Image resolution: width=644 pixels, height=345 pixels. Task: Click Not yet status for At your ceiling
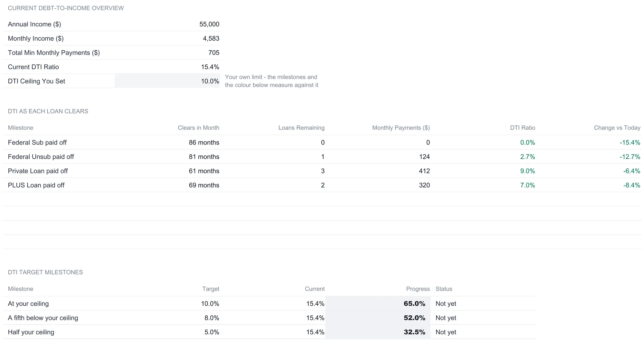(446, 303)
